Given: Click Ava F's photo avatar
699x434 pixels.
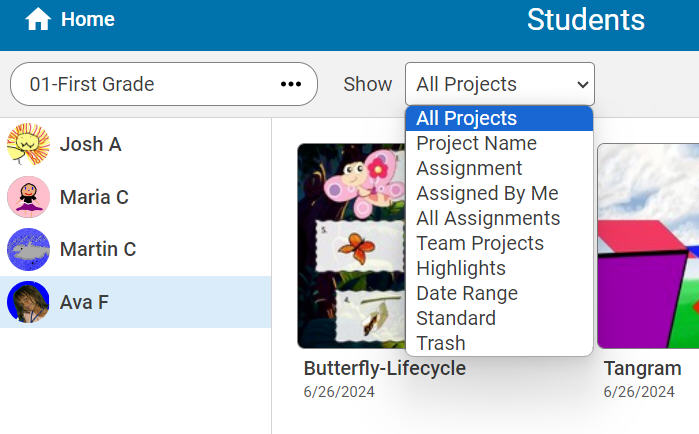Looking at the screenshot, I should (x=28, y=302).
